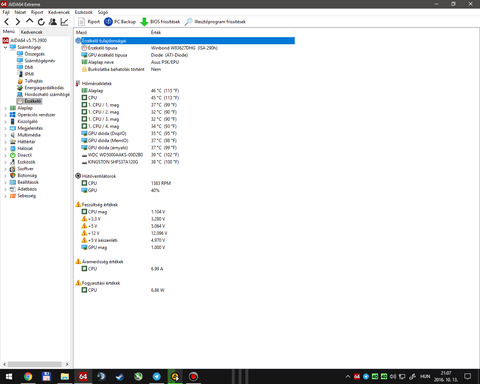Select the +12 V voltage row
The height and width of the screenshot is (384, 480).
185,233
